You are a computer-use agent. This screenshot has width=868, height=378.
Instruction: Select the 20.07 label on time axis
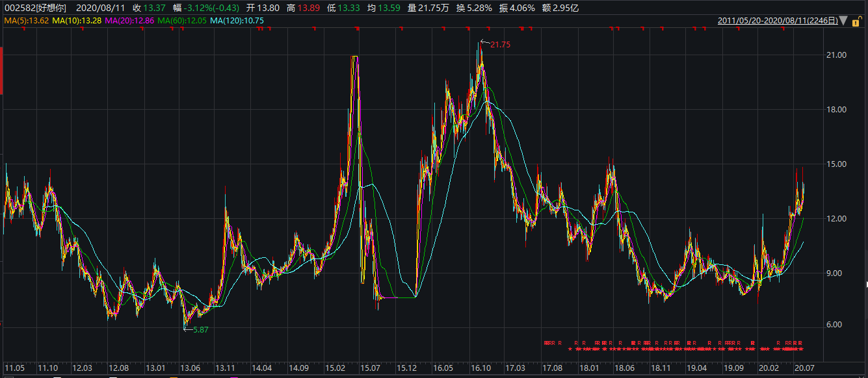(x=803, y=368)
